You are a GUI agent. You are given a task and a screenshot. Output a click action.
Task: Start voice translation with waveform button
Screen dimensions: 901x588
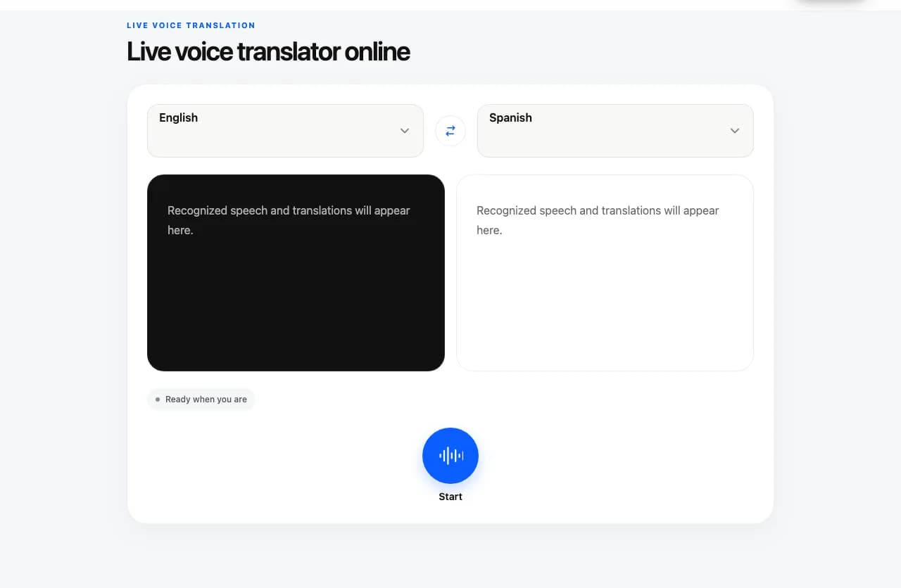click(x=450, y=456)
